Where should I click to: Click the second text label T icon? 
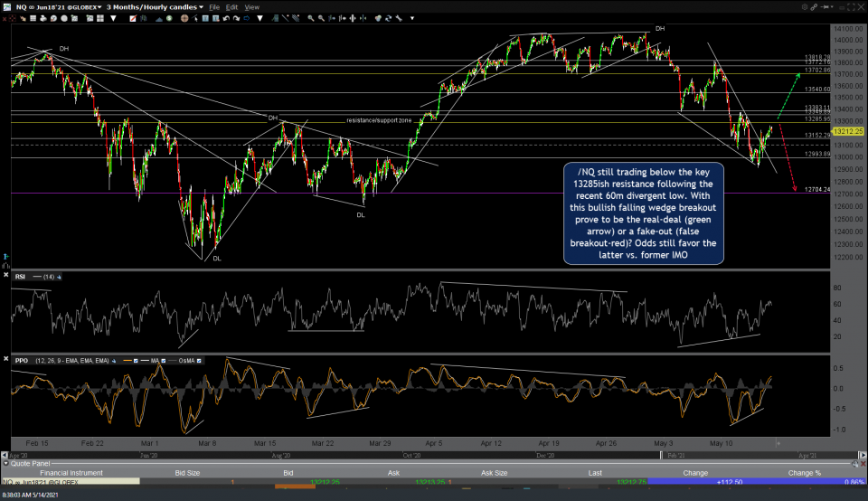tap(215, 18)
